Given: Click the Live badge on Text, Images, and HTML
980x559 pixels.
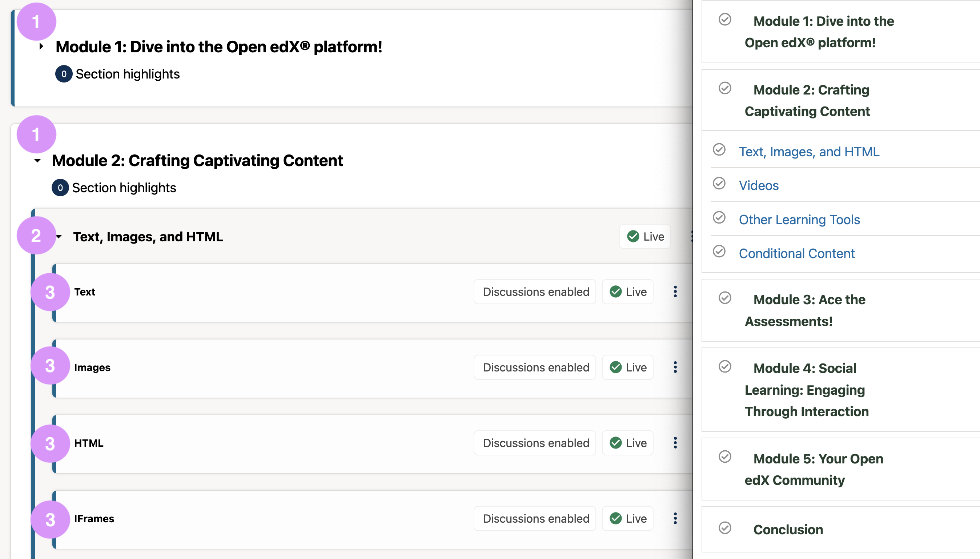Looking at the screenshot, I should tap(645, 237).
